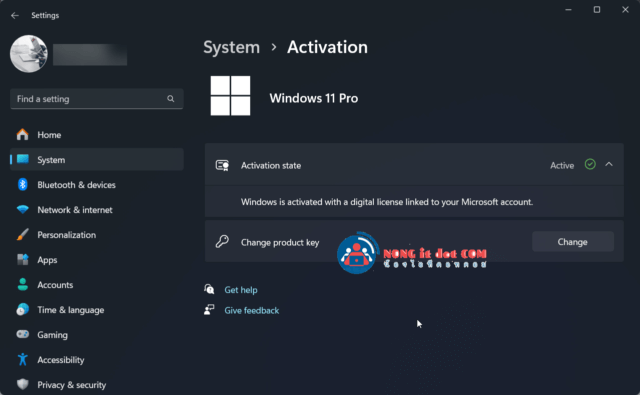Click the Privacy & security shield icon
The width and height of the screenshot is (640, 395).
[23, 384]
